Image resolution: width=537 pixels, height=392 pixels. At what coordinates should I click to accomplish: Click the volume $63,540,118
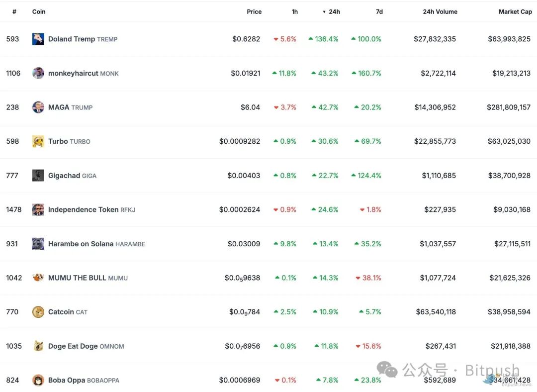436,312
